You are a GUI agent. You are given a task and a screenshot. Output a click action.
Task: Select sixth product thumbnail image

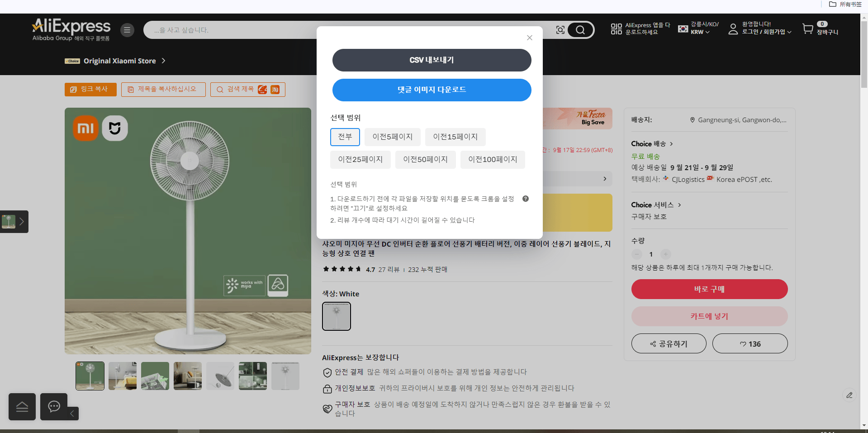click(253, 376)
